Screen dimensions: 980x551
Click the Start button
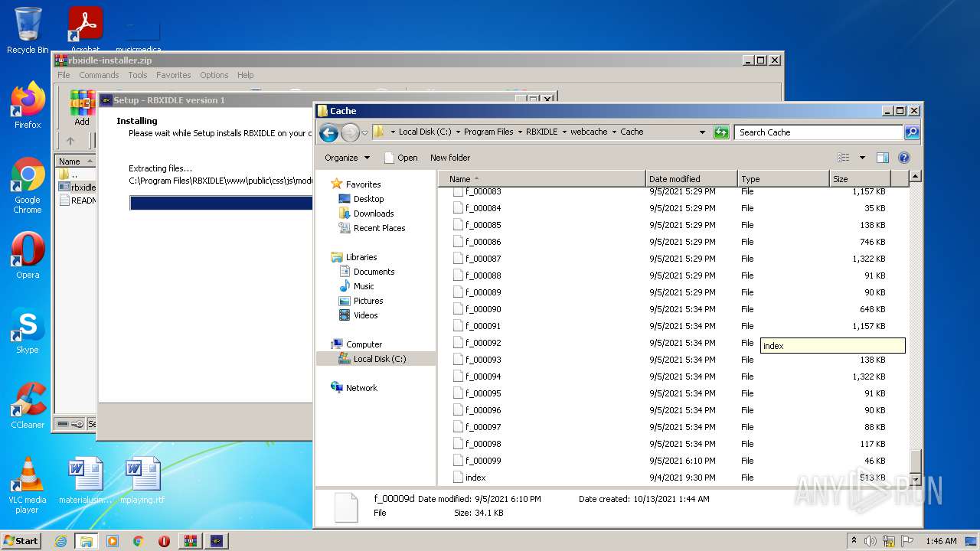pos(21,541)
